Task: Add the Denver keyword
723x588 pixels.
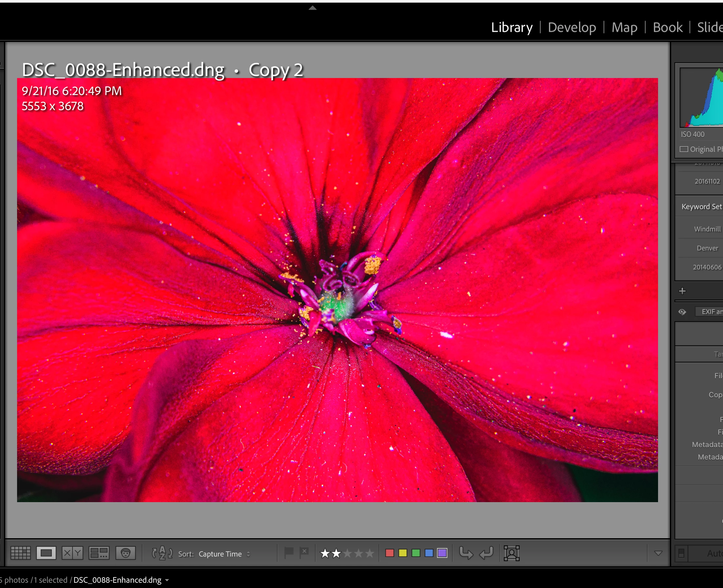Action: coord(707,248)
